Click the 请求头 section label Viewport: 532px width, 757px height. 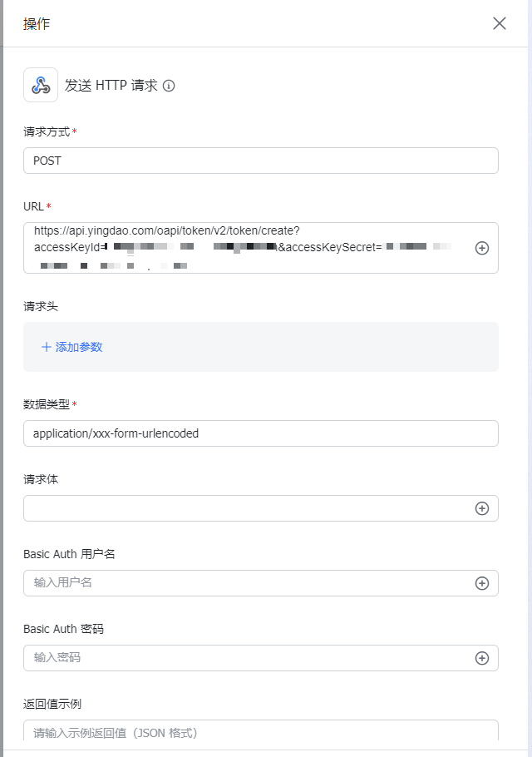click(41, 306)
